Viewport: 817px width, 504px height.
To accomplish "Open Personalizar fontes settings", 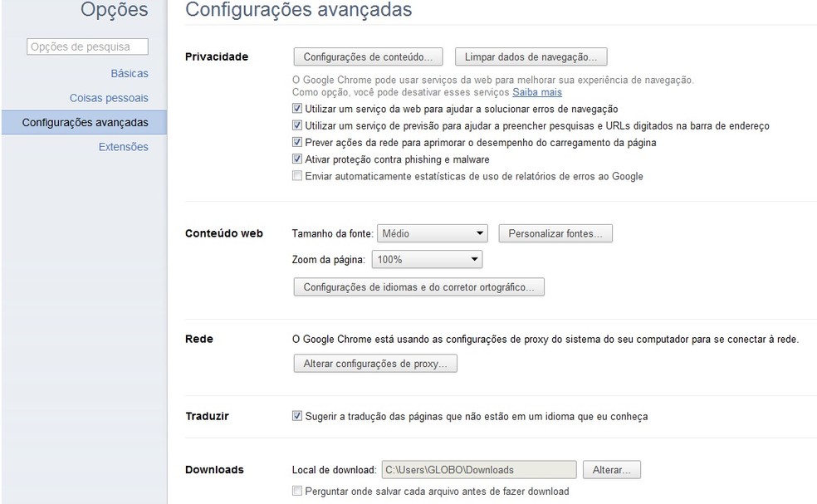I will 554,233.
